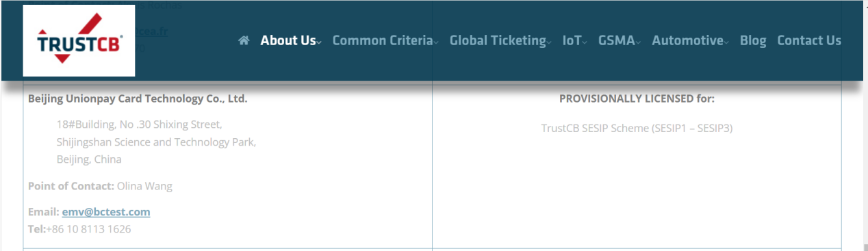This screenshot has width=868, height=251.
Task: Open the IoT menu item
Action: (x=572, y=40)
